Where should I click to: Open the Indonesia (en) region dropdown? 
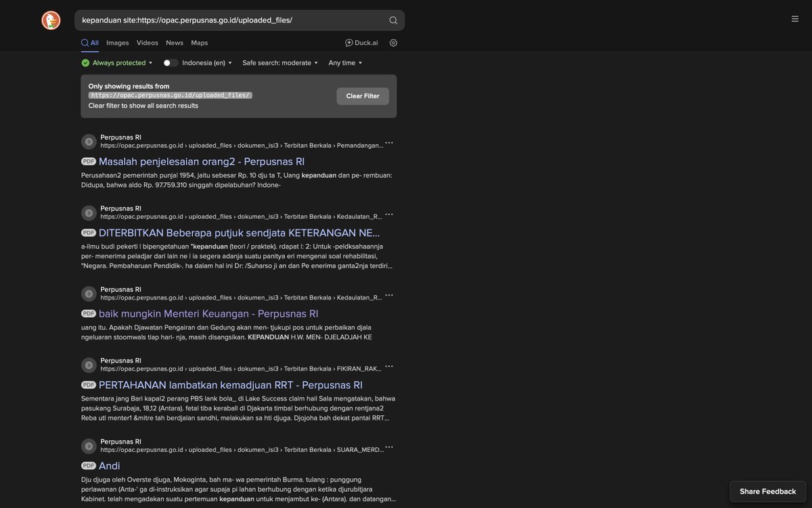pyautogui.click(x=207, y=63)
